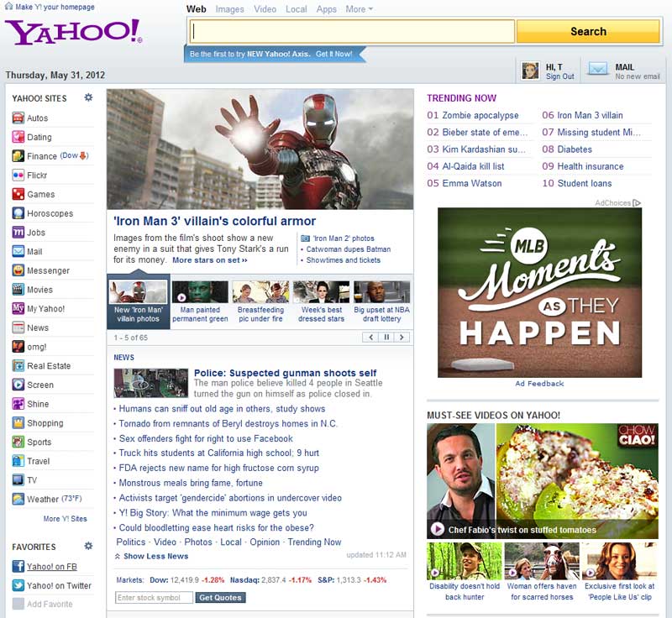Viewport: 672px width, 618px height.
Task: Click the AdChoices icon
Action: click(x=637, y=203)
